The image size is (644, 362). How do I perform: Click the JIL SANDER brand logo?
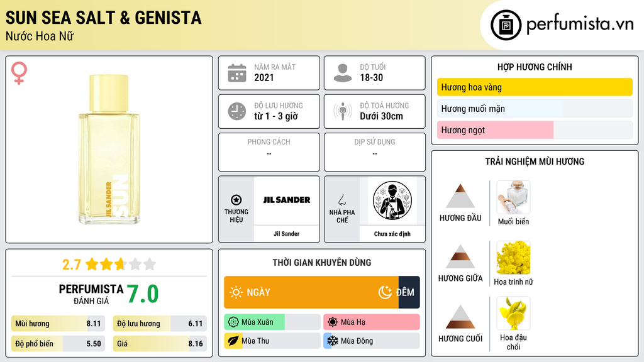tap(287, 200)
